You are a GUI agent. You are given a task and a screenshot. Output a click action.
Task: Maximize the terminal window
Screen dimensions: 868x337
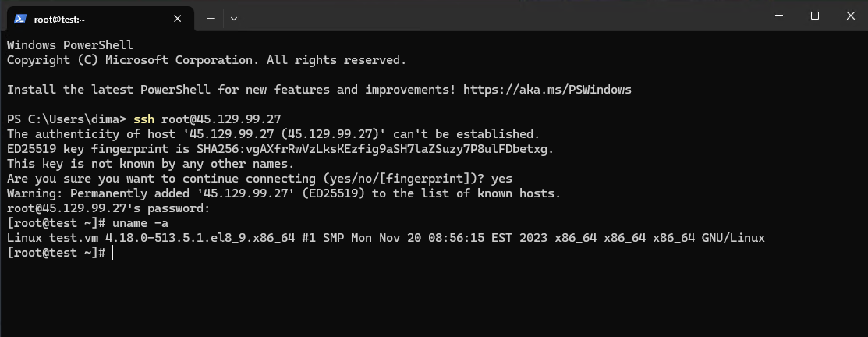click(x=814, y=16)
